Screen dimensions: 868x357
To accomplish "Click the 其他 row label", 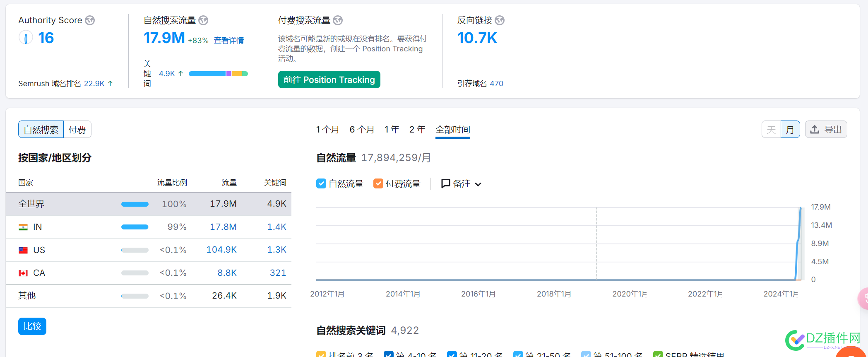I will (x=27, y=296).
